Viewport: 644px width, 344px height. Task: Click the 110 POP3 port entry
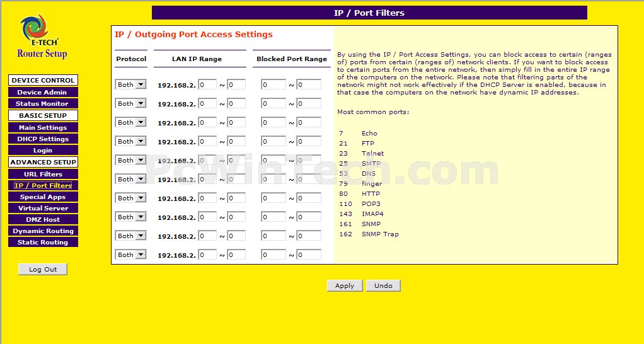[x=359, y=204]
